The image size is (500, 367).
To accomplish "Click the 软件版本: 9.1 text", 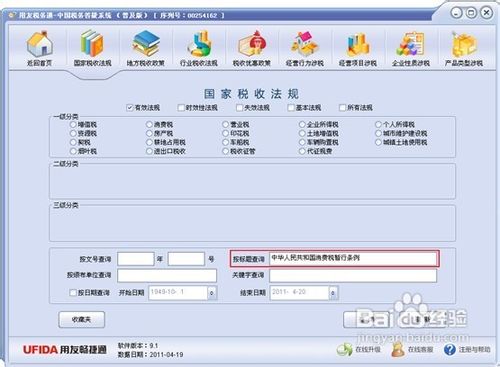I will (x=138, y=345).
